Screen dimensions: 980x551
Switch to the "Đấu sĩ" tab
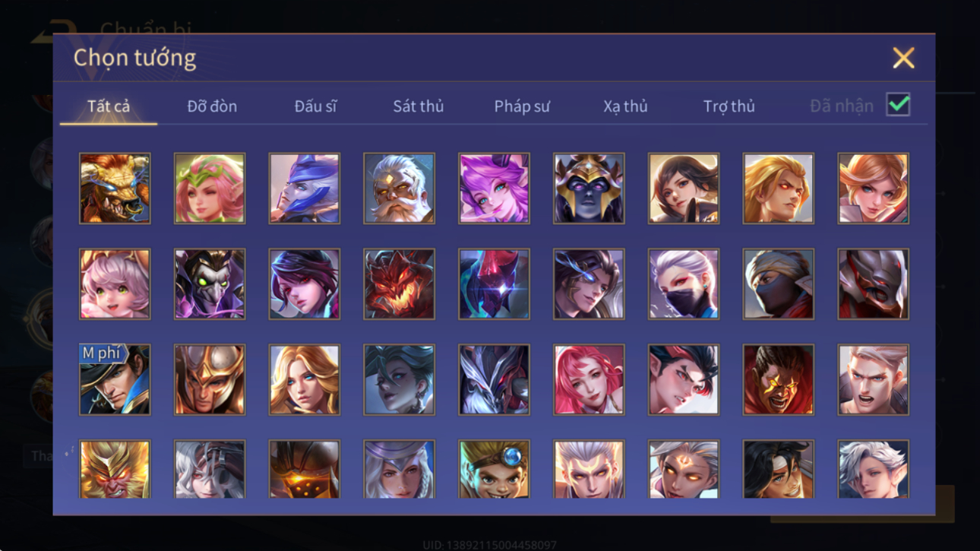tap(315, 106)
